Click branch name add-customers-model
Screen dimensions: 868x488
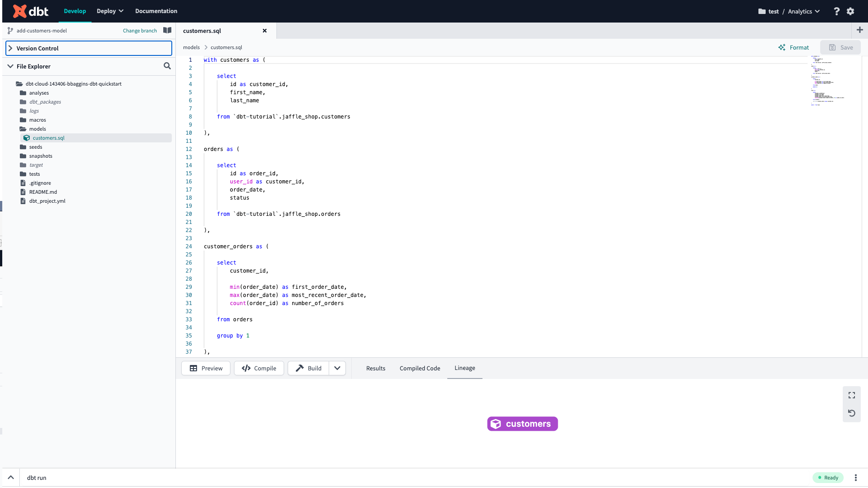pos(41,31)
